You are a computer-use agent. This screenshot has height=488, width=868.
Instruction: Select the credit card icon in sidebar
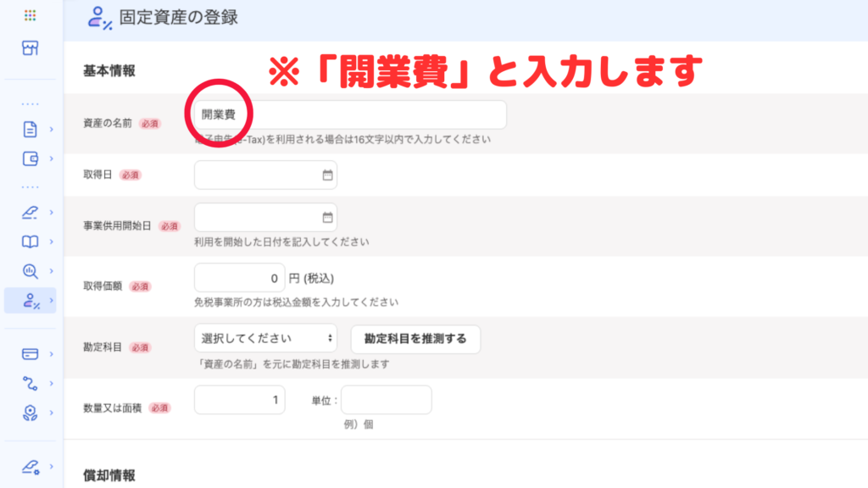(31, 353)
